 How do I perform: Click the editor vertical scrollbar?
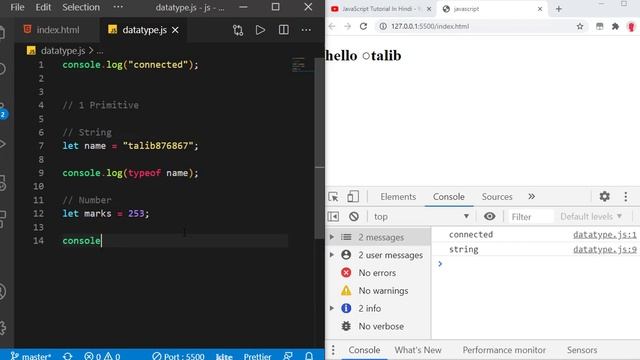pos(320,148)
